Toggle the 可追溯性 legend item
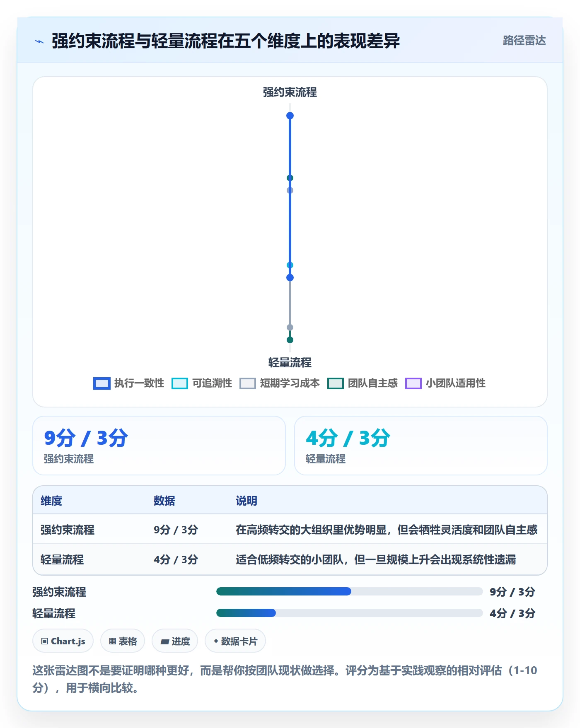This screenshot has height=728, width=580. click(202, 383)
